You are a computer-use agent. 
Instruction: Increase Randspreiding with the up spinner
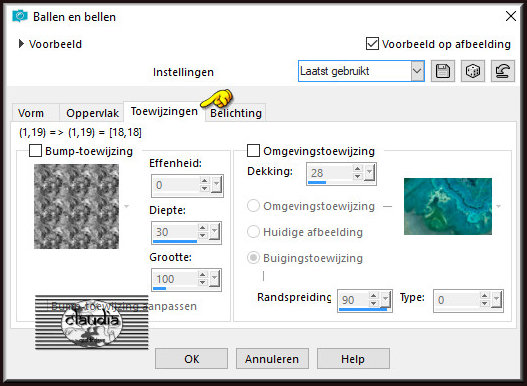[373, 296]
